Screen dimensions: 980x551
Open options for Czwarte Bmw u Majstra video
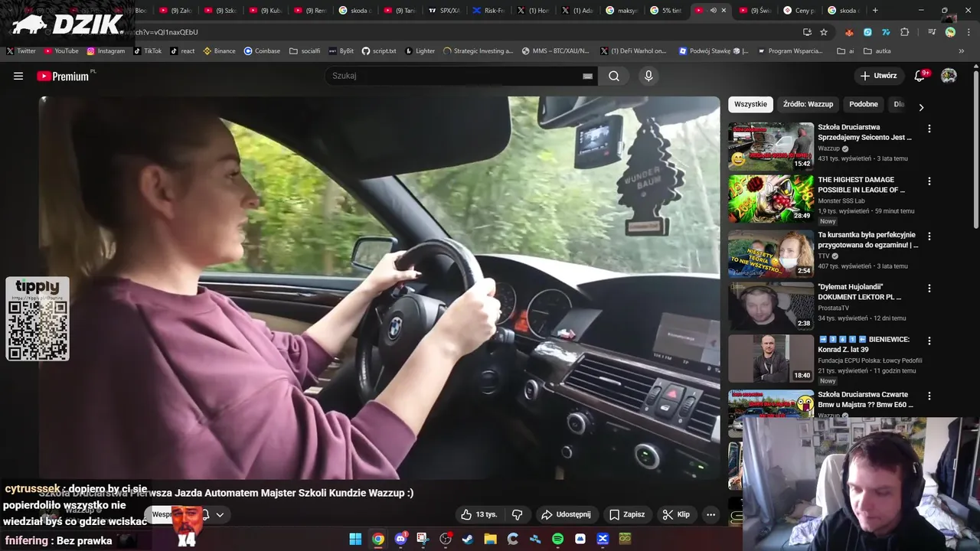929,396
